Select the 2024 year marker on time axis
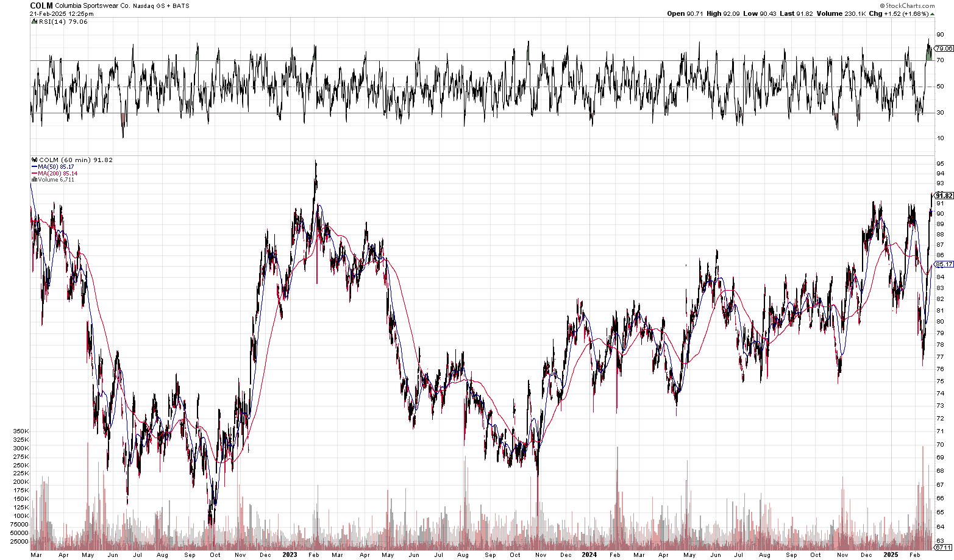 pos(589,555)
